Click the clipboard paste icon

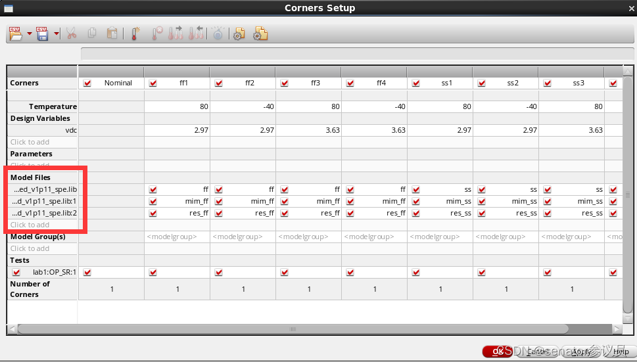click(112, 34)
